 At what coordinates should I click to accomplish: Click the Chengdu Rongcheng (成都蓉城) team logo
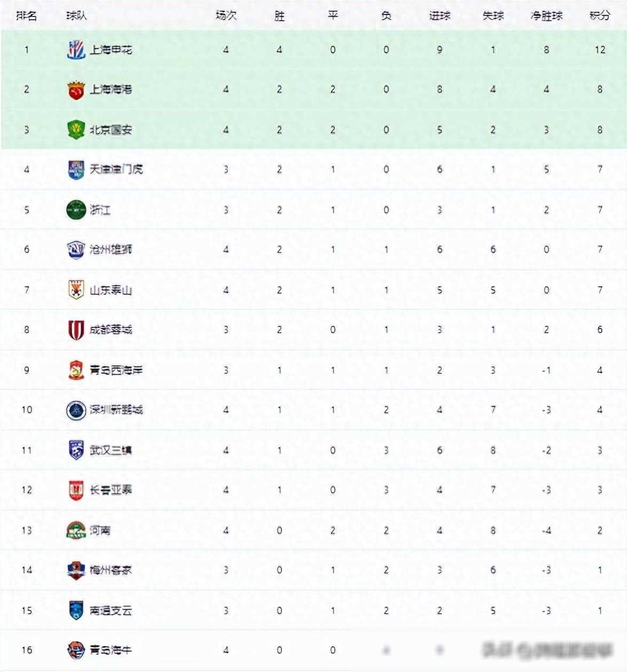pyautogui.click(x=76, y=330)
